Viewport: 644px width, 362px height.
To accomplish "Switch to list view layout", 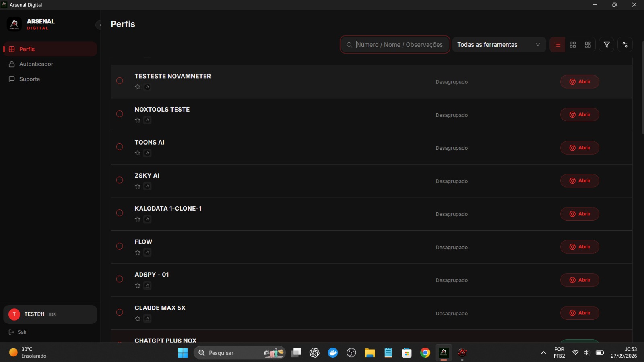I will click(x=557, y=45).
